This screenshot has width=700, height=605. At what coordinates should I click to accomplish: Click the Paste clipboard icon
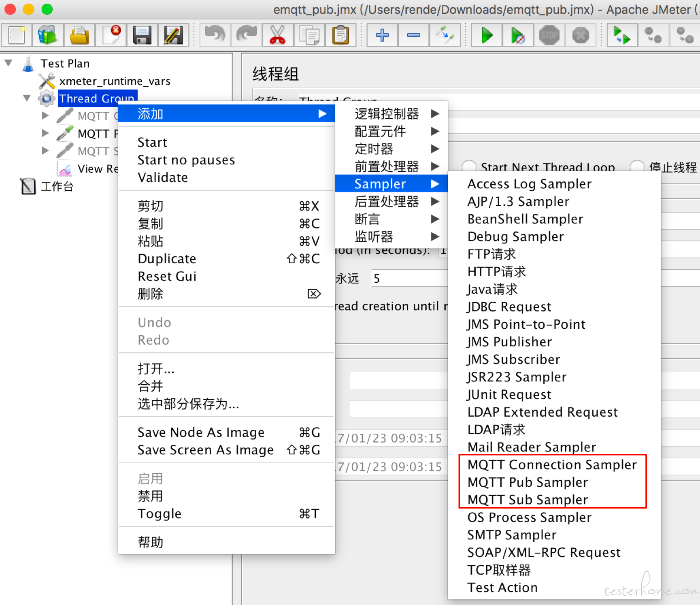click(x=341, y=35)
